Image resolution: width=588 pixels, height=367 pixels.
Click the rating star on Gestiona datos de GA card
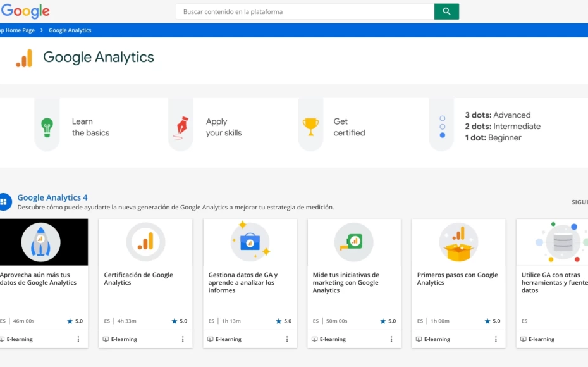pyautogui.click(x=278, y=321)
